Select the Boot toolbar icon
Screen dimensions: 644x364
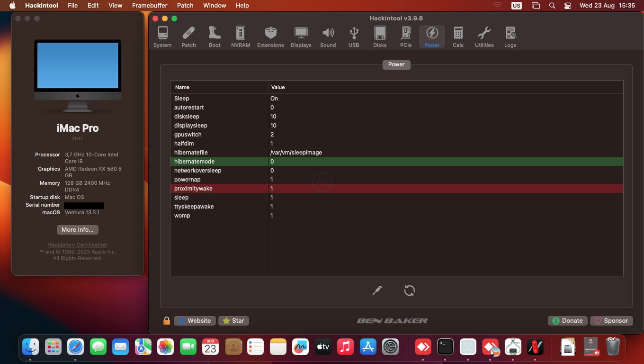point(215,37)
